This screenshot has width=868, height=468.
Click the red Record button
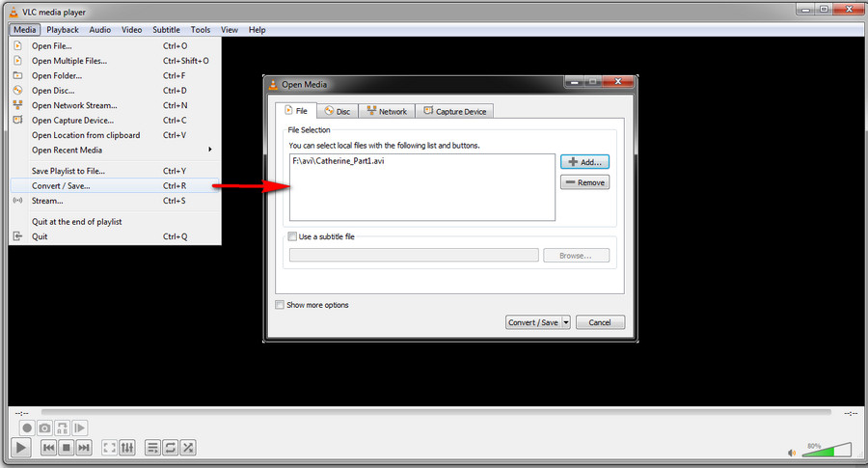pos(27,427)
